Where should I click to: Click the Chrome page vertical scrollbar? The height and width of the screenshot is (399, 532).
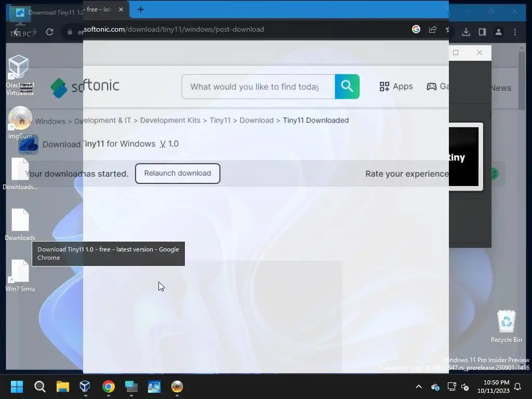[522, 79]
